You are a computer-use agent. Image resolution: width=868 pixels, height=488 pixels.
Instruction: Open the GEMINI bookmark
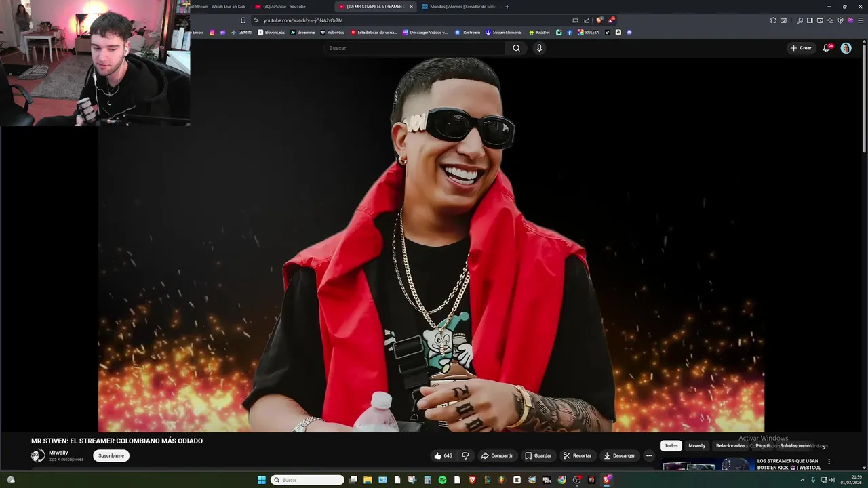(241, 33)
